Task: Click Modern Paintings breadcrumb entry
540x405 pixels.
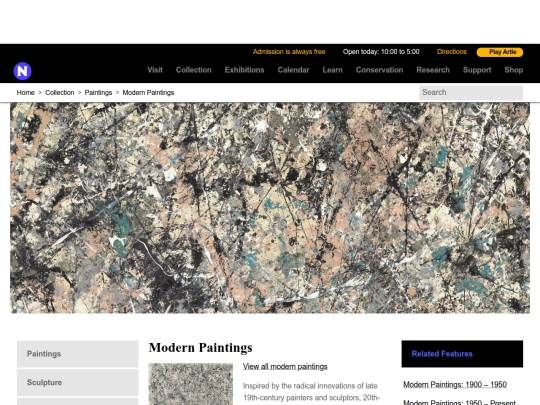Action: [148, 93]
